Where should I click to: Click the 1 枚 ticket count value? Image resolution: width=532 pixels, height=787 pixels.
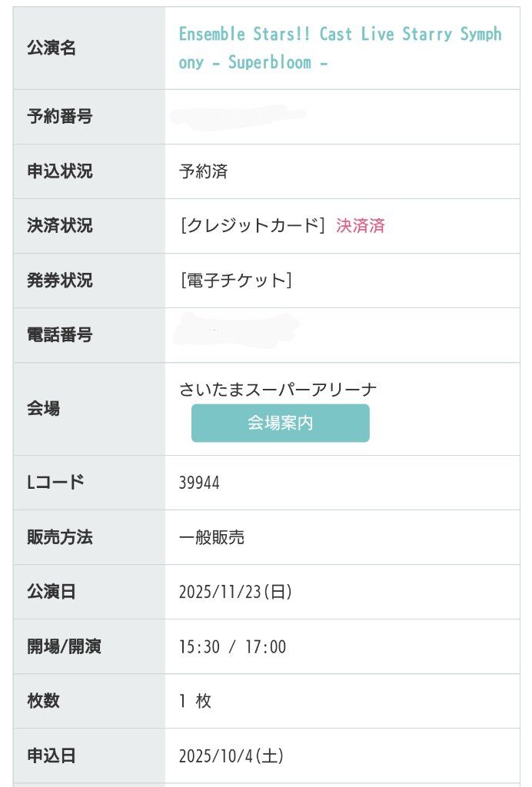point(195,702)
